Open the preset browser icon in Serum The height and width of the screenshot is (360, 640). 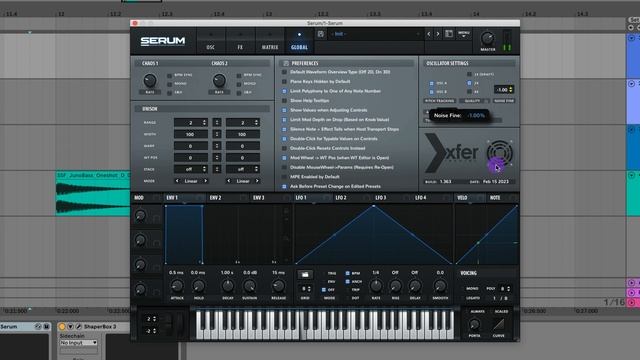pyautogui.click(x=449, y=34)
